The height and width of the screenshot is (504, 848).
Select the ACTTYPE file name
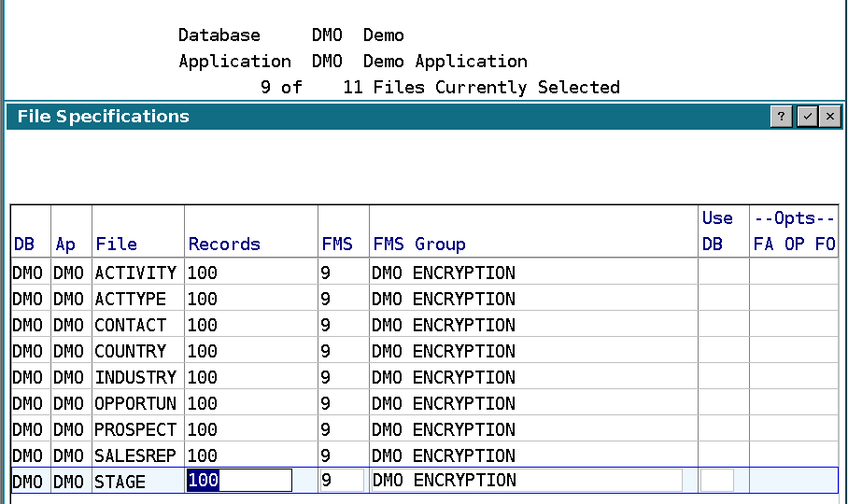(x=131, y=299)
